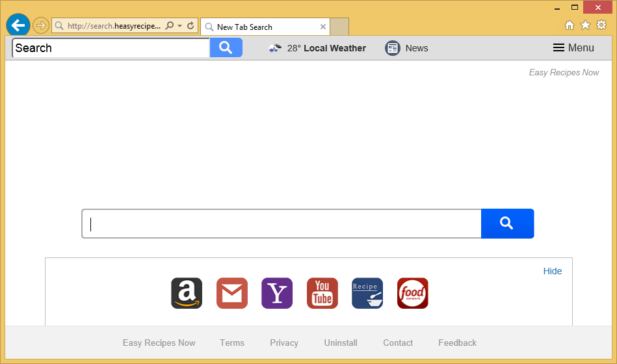Viewport: 617px width, 364px height.
Task: Open the Privacy footer link
Action: tap(284, 343)
